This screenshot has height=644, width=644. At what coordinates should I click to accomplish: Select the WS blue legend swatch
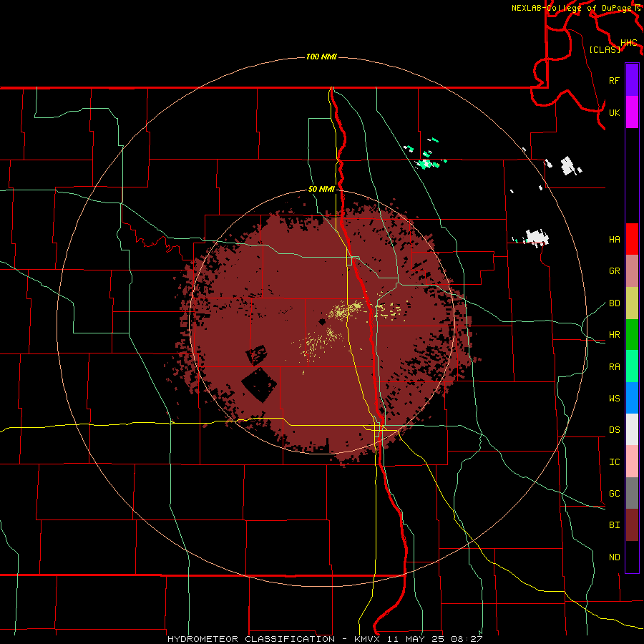click(632, 398)
